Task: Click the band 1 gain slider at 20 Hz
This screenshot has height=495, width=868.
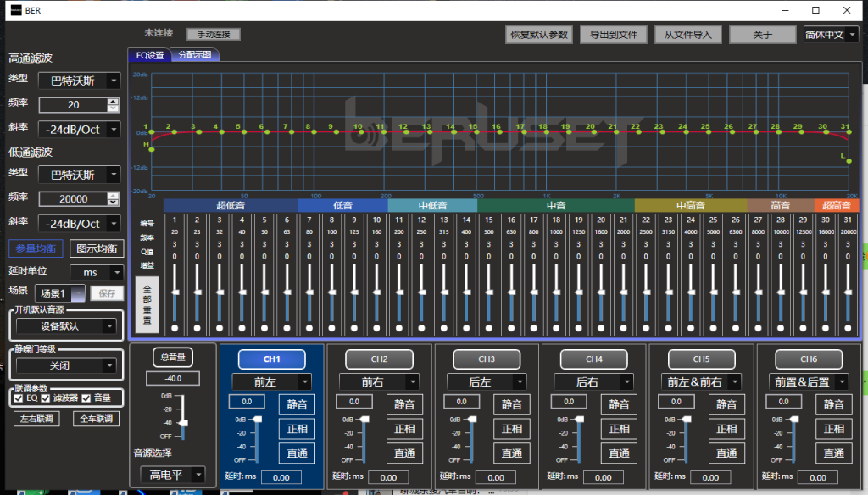Action: [x=175, y=292]
